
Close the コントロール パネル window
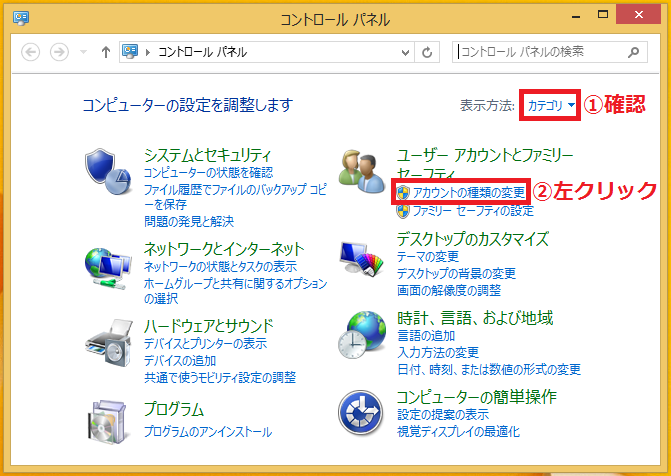pos(638,15)
